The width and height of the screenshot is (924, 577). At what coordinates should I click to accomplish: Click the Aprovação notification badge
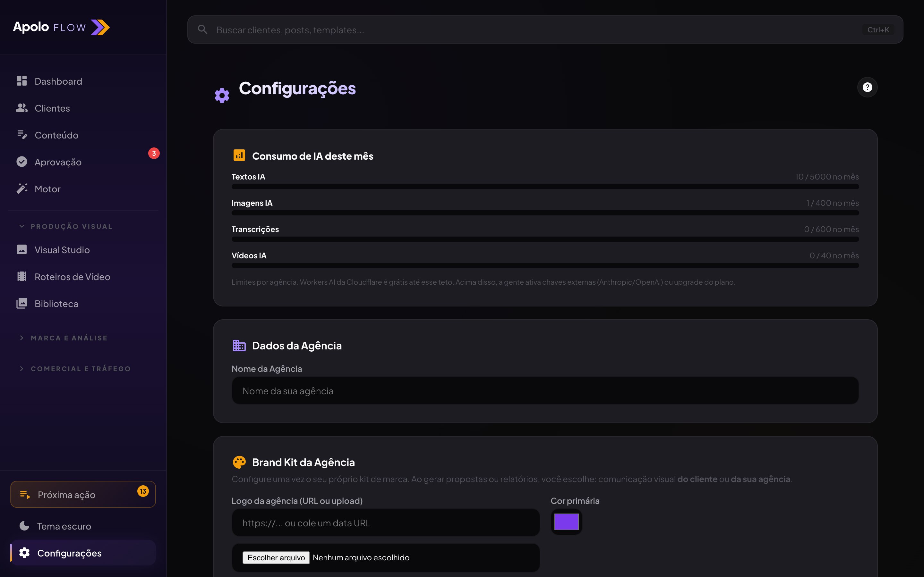point(154,153)
